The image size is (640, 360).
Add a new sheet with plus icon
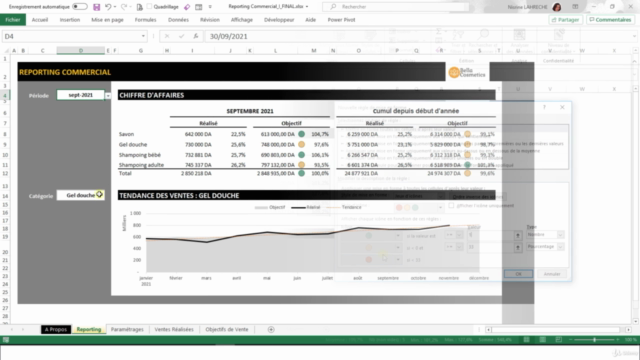[271, 329]
